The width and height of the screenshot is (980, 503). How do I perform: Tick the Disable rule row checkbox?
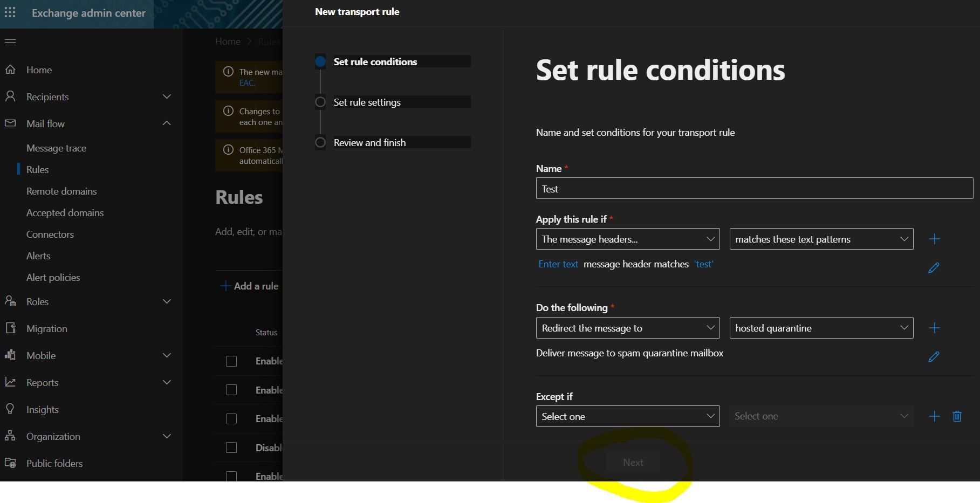[x=231, y=447]
